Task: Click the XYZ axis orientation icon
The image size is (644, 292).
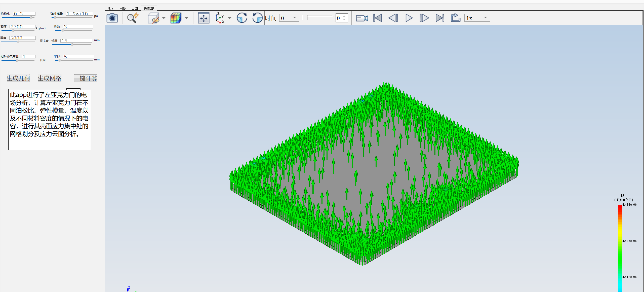Action: (220, 18)
